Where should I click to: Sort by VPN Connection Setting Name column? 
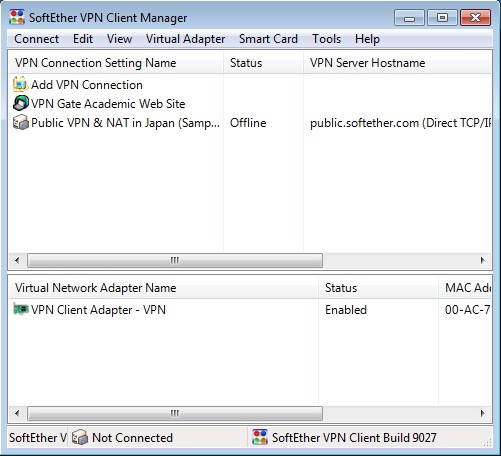[116, 63]
